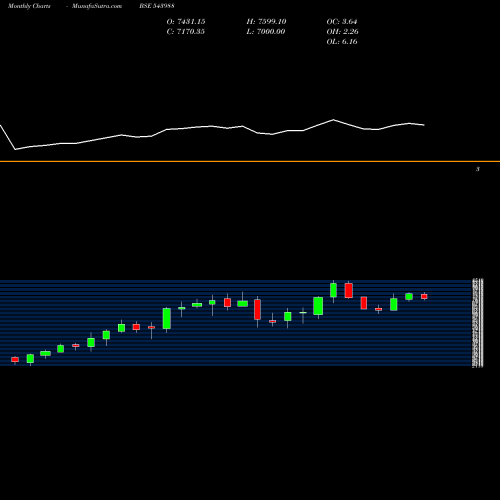Click the 'Monthly Charts' title text
Image resolution: width=500 pixels, height=500 pixels.
point(29,6)
